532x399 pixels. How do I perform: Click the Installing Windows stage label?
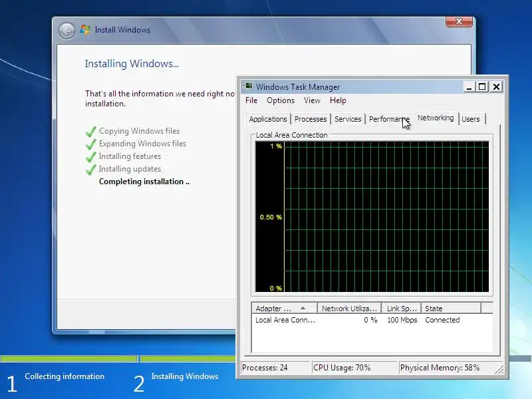point(185,376)
